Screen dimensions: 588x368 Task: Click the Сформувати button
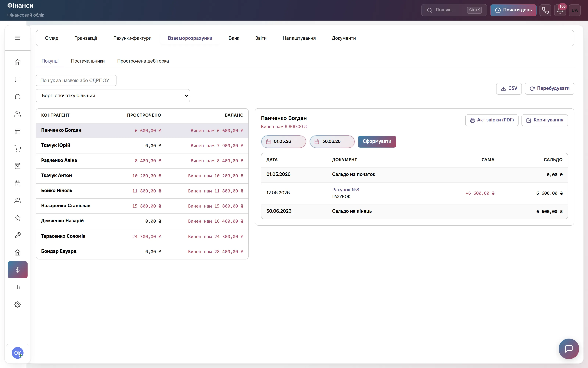[x=377, y=142]
